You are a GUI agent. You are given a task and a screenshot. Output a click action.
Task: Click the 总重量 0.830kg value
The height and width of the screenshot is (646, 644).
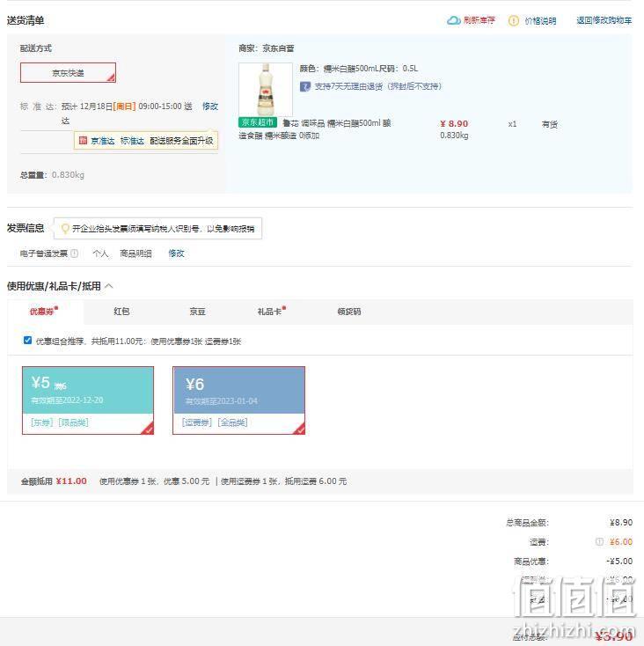[68, 174]
